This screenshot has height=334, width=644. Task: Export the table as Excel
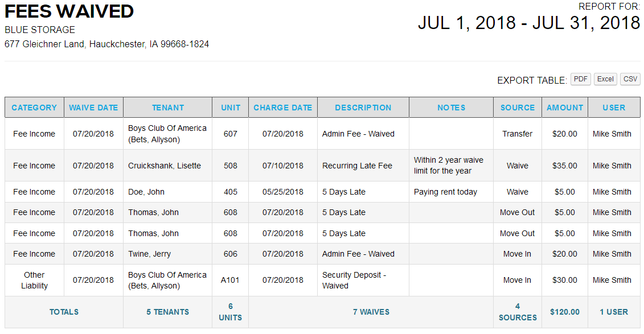(605, 79)
